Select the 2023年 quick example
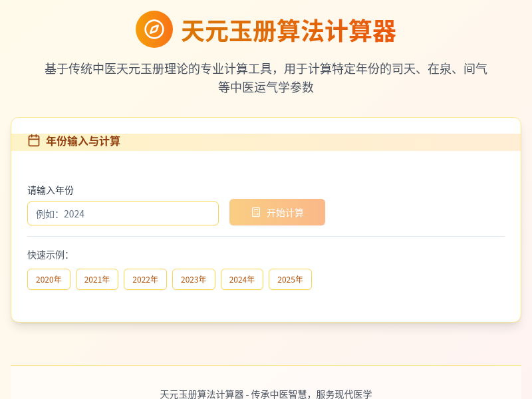The image size is (532, 399). (194, 279)
